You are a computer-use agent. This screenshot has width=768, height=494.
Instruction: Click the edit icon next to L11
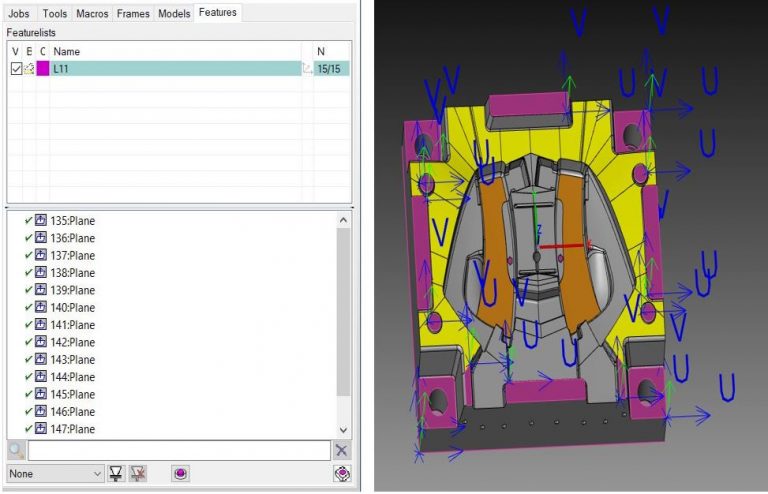point(29,68)
